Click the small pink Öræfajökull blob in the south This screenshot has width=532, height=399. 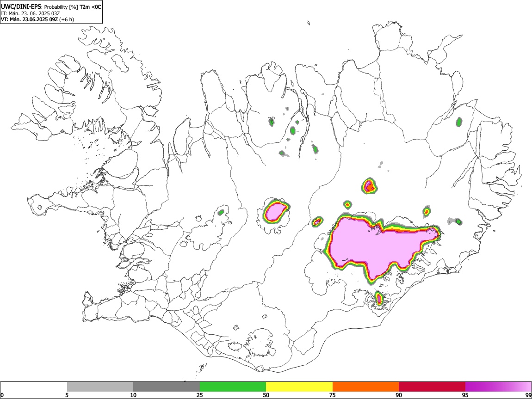[379, 299]
